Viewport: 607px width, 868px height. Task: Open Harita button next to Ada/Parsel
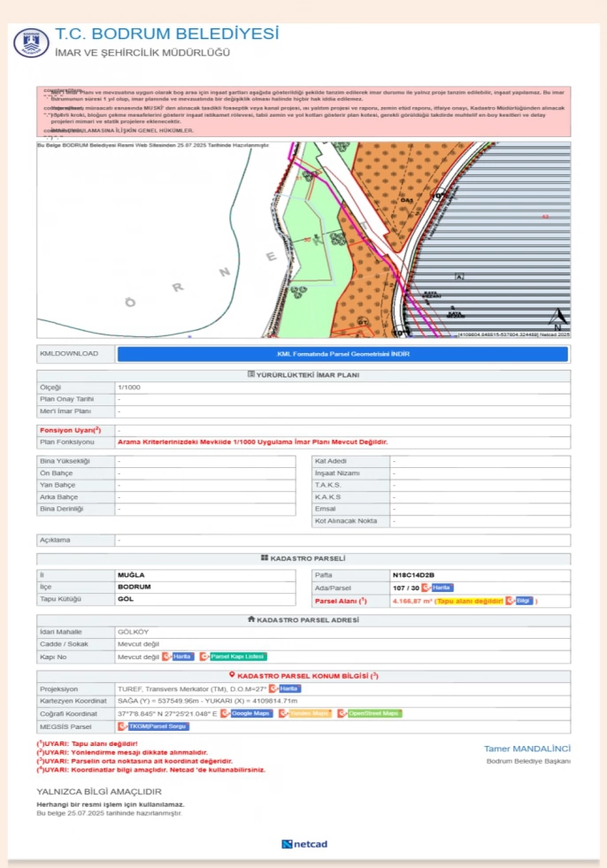point(438,588)
